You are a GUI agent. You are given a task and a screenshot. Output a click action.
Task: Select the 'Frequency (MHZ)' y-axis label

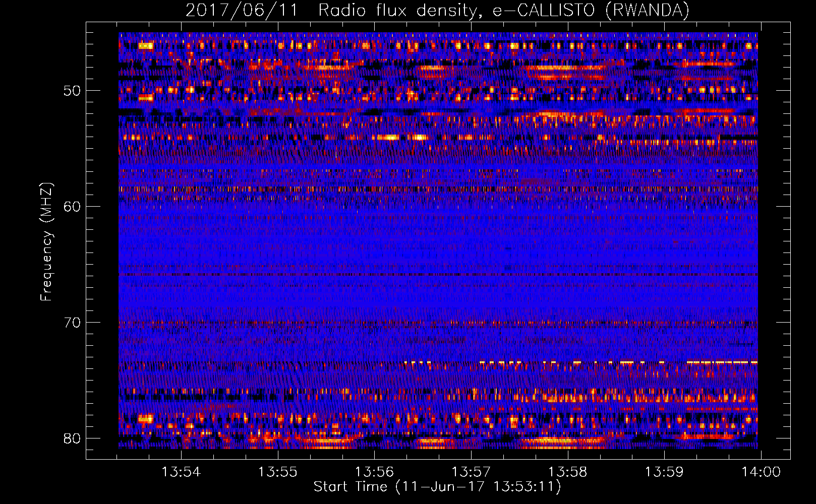click(x=46, y=242)
